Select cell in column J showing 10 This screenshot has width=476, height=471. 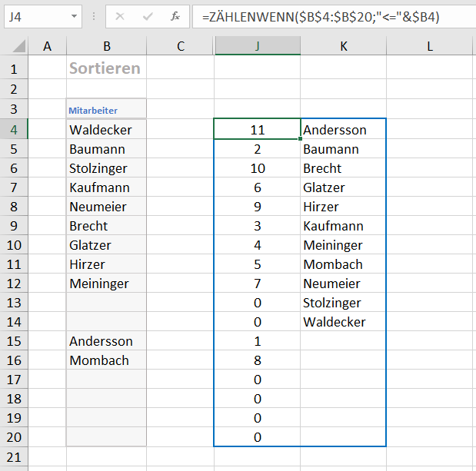pyautogui.click(x=258, y=168)
